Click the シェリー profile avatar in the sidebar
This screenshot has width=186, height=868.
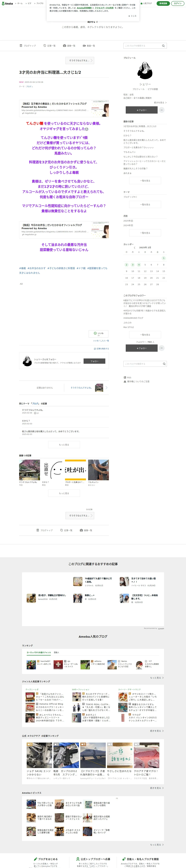pyautogui.click(x=145, y=70)
